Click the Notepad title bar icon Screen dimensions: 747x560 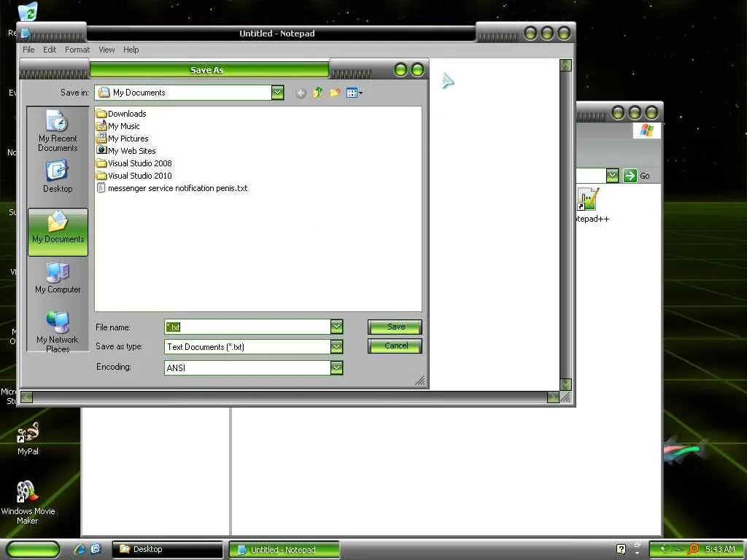(26, 34)
